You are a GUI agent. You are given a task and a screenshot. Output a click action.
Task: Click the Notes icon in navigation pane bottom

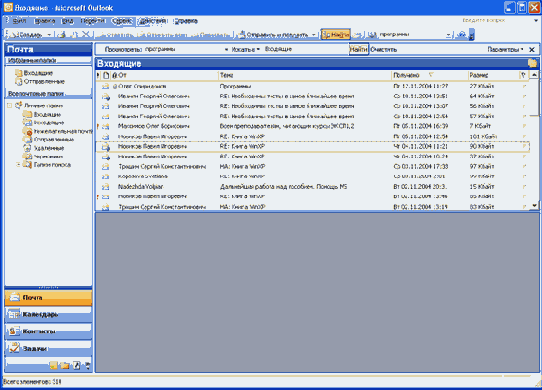(54, 365)
